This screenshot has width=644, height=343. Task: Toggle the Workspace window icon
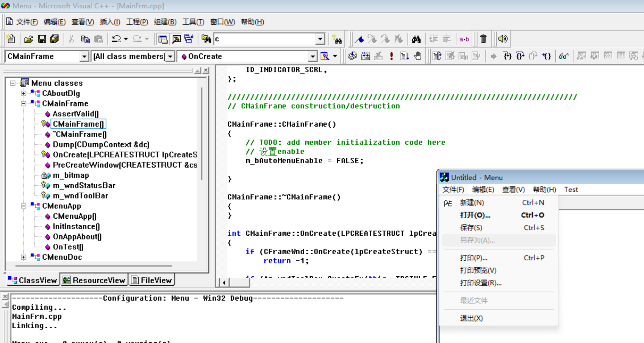[163, 39]
